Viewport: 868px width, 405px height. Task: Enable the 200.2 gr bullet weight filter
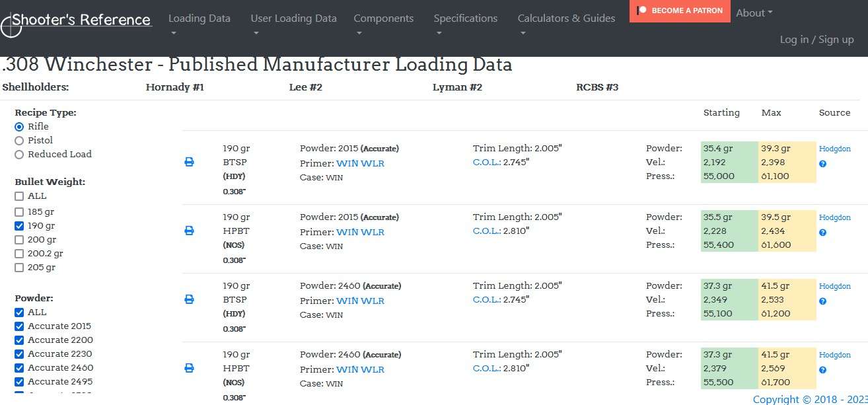[19, 254]
